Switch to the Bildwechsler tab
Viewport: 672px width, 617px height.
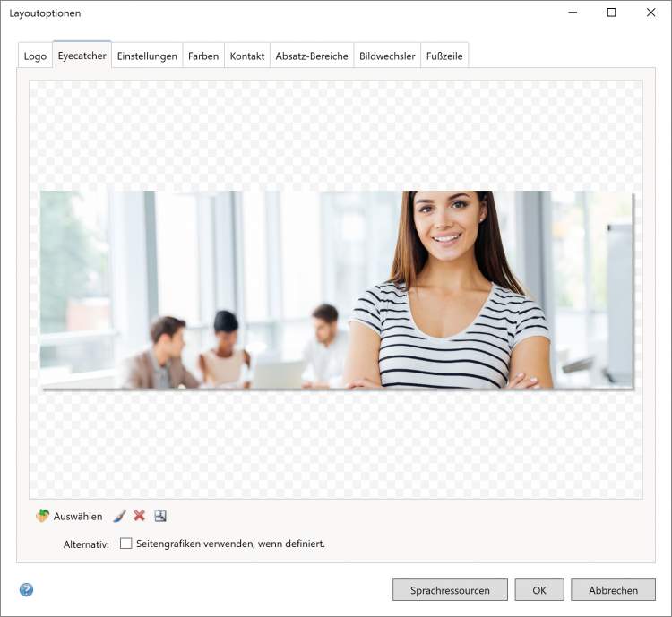(x=387, y=56)
